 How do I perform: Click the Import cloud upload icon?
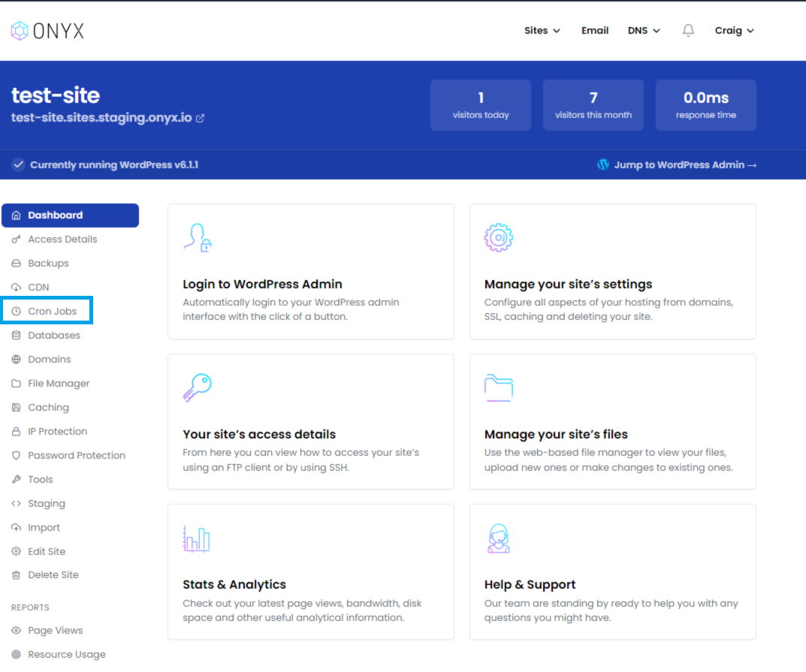pos(17,528)
